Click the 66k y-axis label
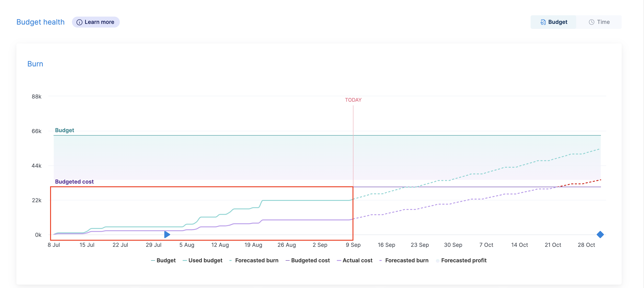Screen dimensions: 644x288 click(x=36, y=131)
